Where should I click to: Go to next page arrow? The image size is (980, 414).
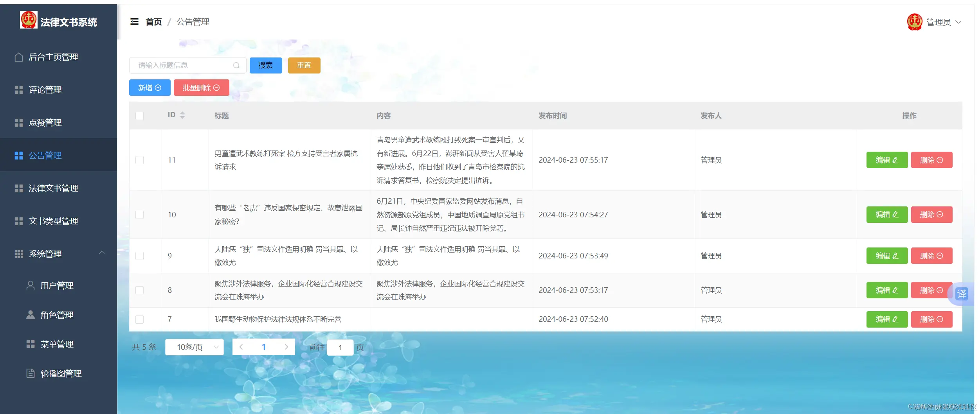pos(286,347)
